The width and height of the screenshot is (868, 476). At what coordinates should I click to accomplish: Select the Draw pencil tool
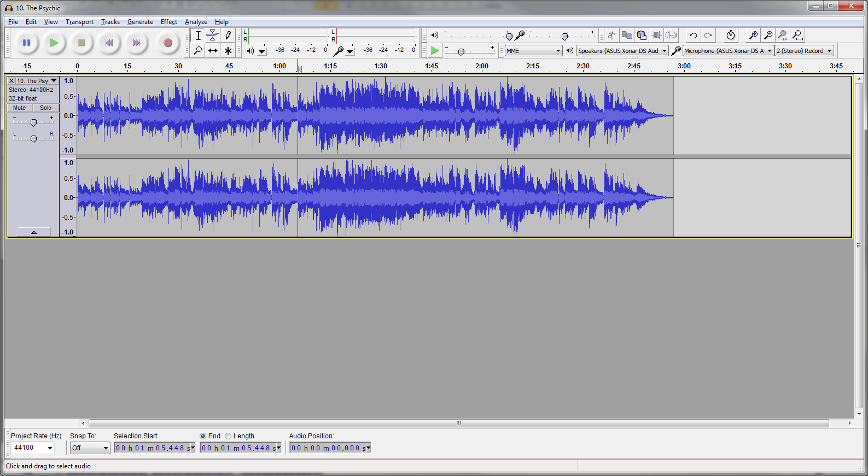228,36
